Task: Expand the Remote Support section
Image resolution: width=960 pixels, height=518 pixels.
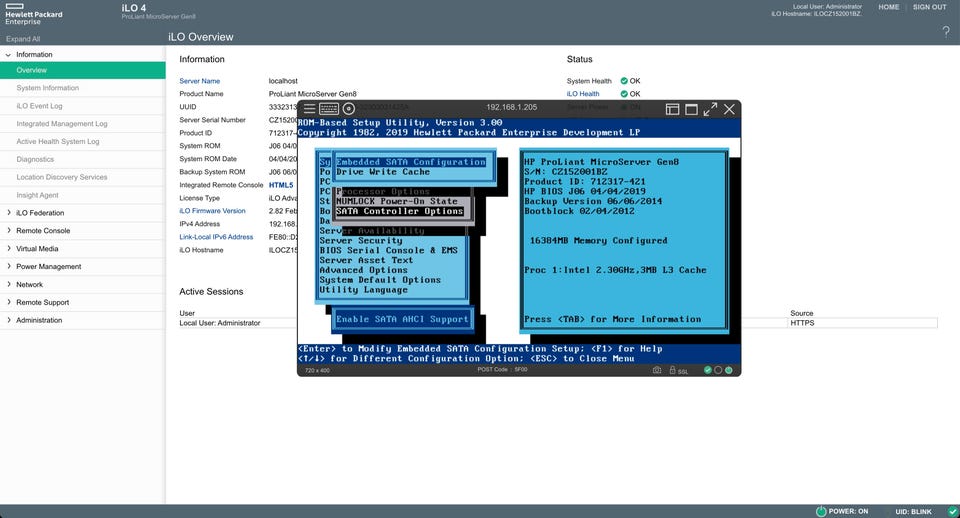Action: [9, 302]
